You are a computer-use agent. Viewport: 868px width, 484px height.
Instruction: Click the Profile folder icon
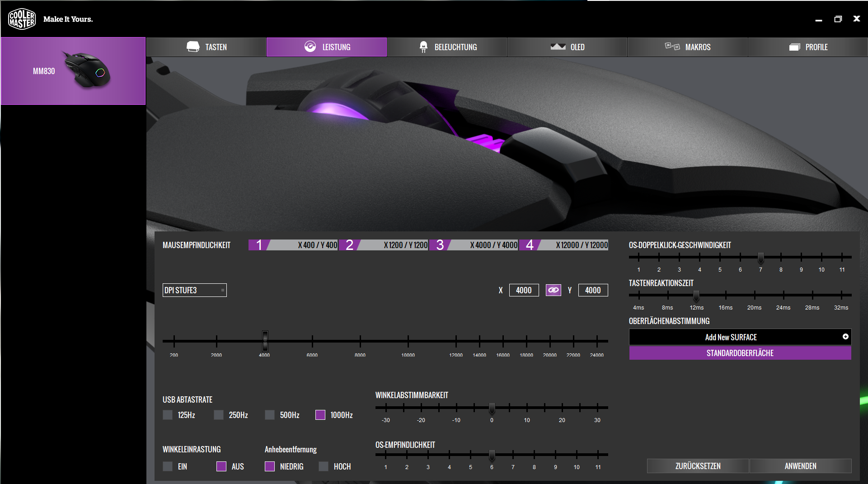click(x=795, y=47)
